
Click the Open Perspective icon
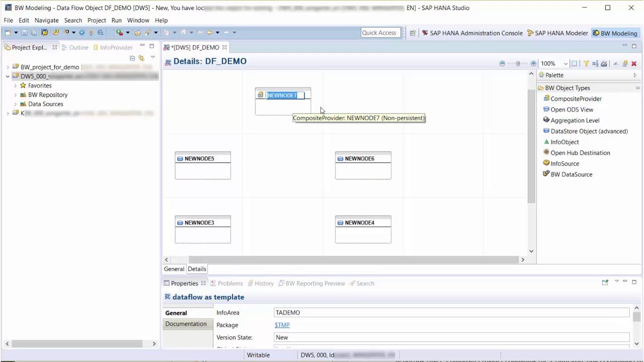click(413, 33)
